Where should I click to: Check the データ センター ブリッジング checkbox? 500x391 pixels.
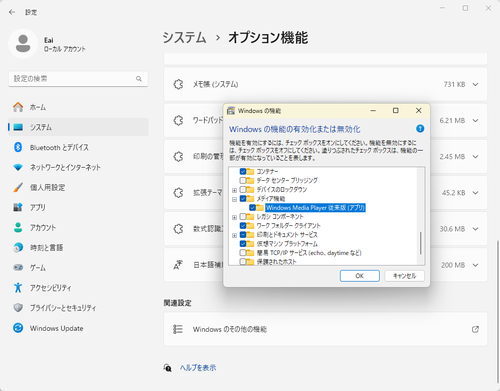pyautogui.click(x=243, y=180)
